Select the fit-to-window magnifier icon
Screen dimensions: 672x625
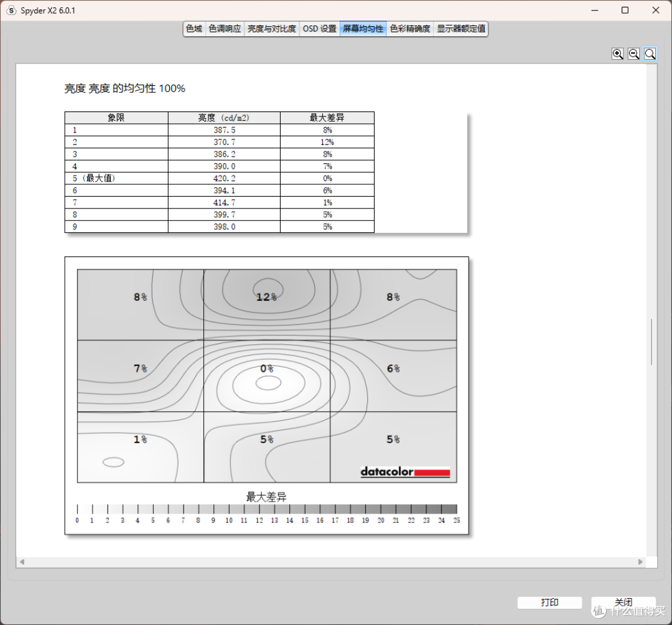[x=650, y=54]
